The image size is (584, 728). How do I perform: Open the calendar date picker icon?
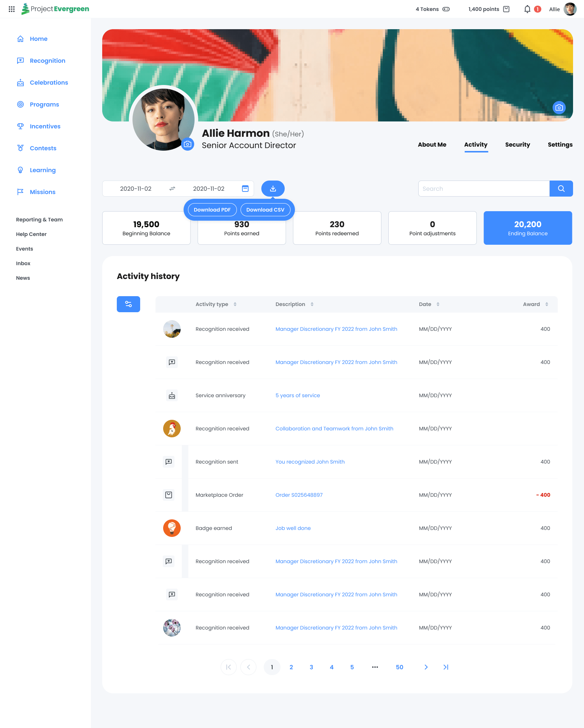coord(245,189)
